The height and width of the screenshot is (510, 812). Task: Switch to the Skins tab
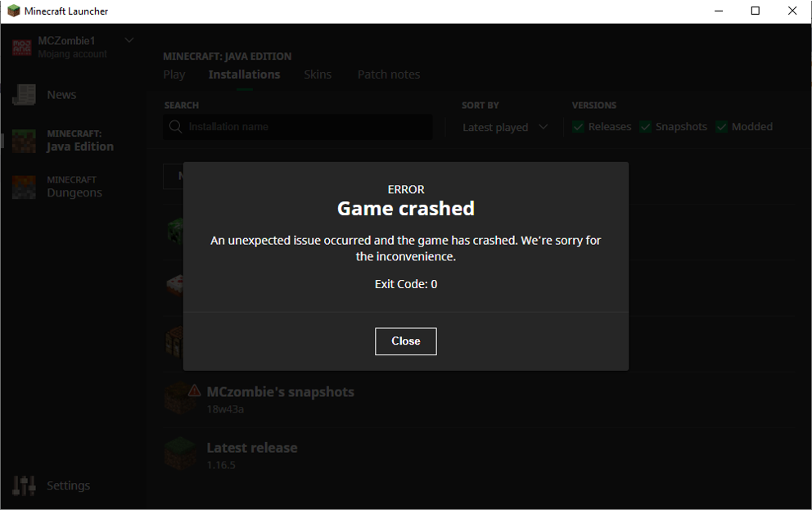(x=318, y=74)
